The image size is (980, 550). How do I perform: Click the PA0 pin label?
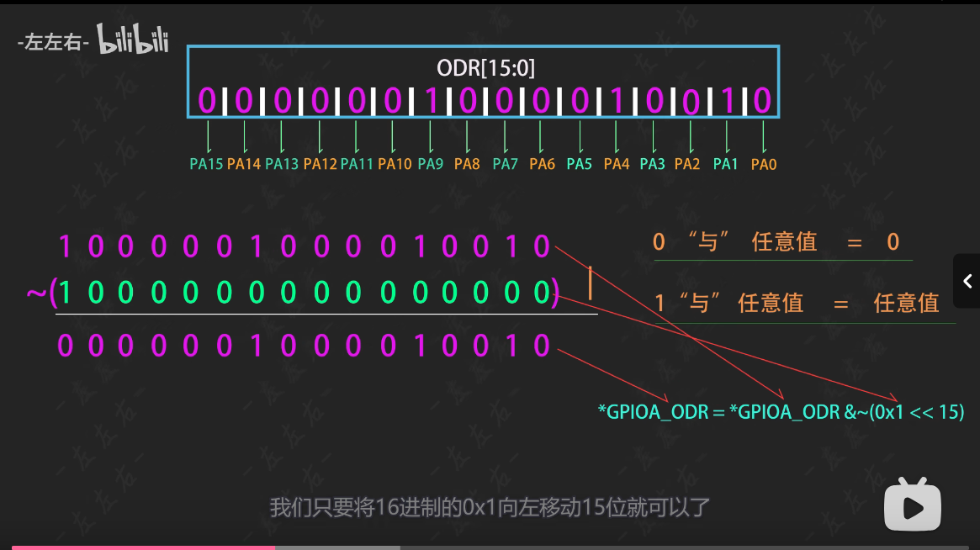click(x=764, y=165)
